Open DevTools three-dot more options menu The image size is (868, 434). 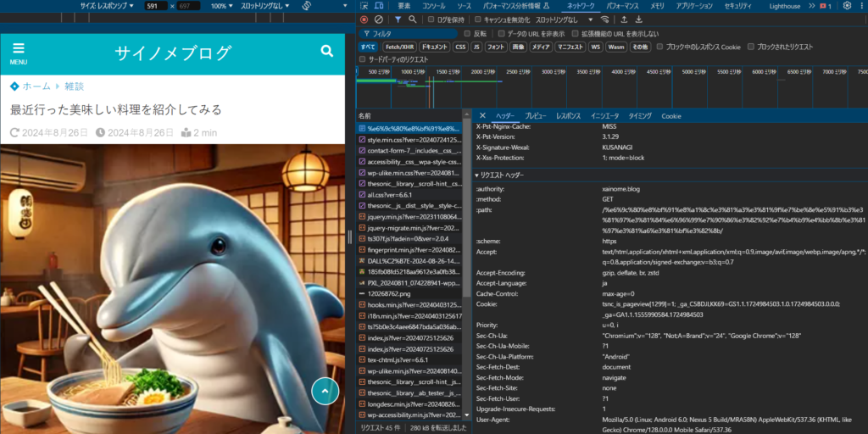tap(863, 6)
